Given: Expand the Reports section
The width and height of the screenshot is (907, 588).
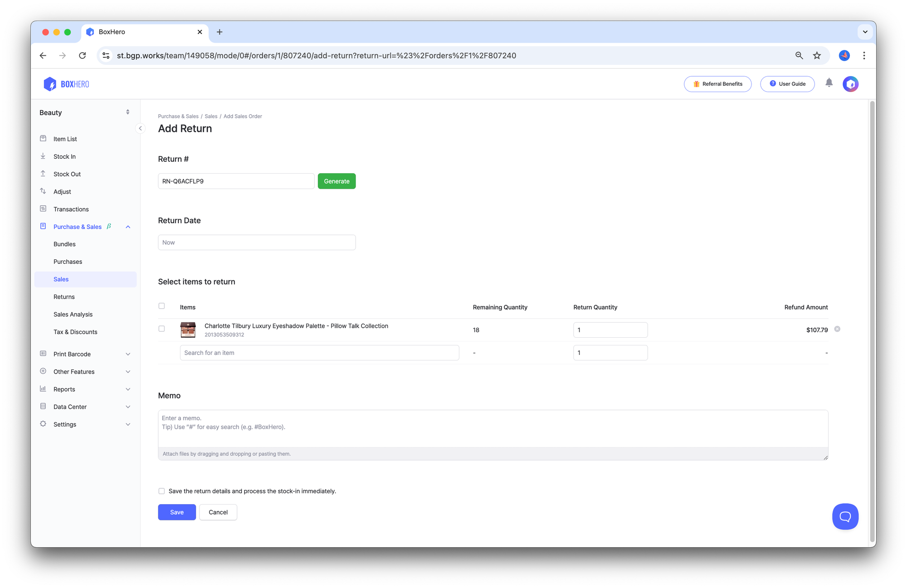Looking at the screenshot, I should [64, 389].
